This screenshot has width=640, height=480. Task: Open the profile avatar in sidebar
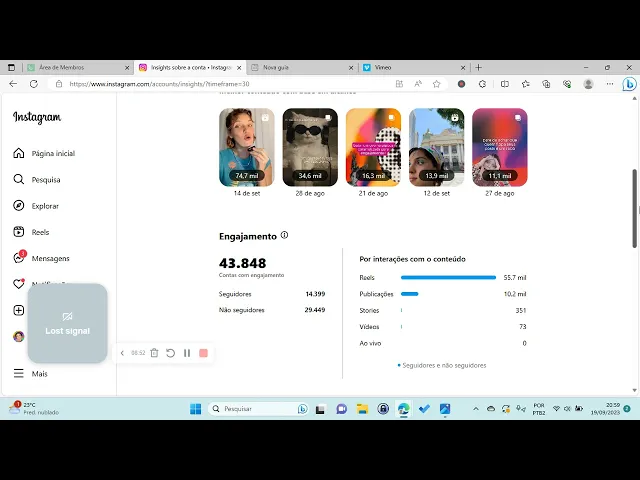point(19,336)
